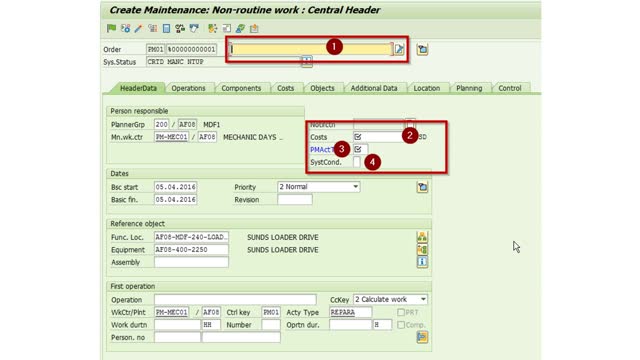
Task: Click the toolbar icon right of the pencil
Action: 153,28
